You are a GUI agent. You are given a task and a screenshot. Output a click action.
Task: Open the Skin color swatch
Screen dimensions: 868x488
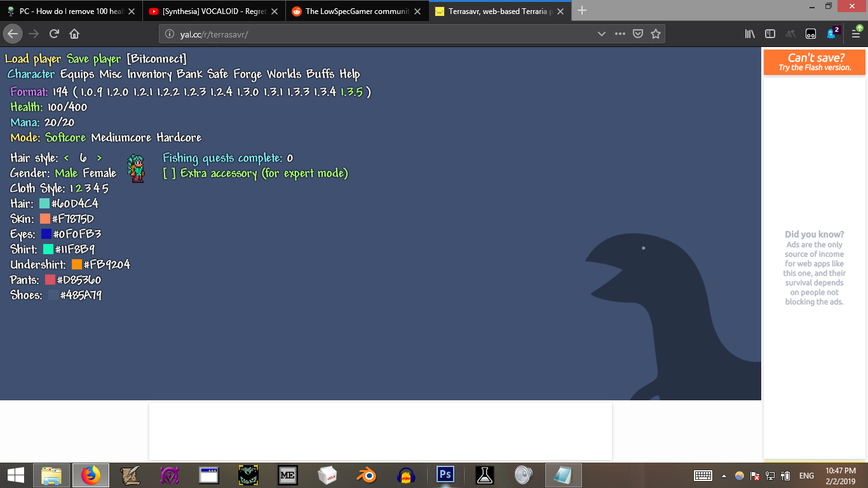coord(45,219)
